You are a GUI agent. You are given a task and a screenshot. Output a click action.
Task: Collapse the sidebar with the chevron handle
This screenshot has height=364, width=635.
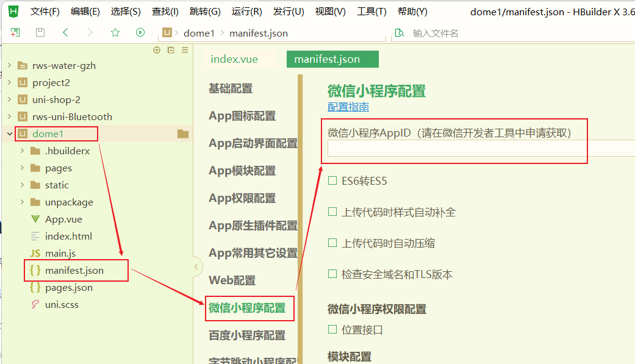pos(196,266)
